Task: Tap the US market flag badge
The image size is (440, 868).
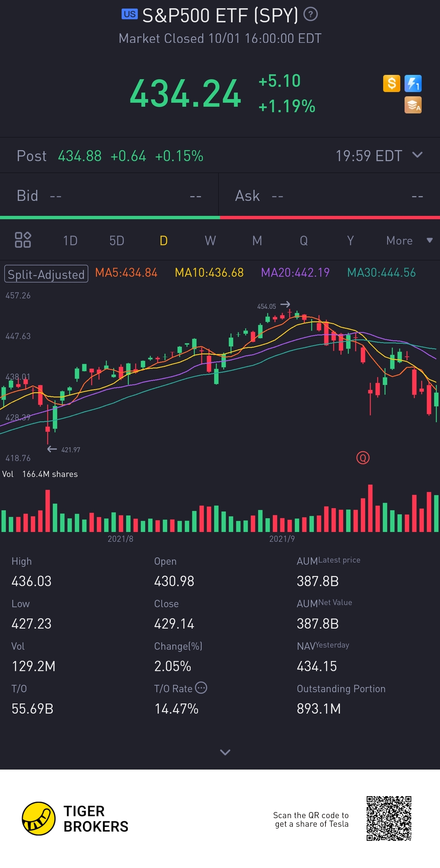Action: pyautogui.click(x=130, y=14)
